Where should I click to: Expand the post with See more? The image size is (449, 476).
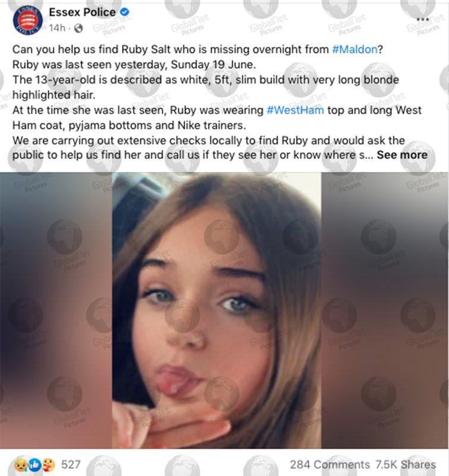tap(402, 155)
